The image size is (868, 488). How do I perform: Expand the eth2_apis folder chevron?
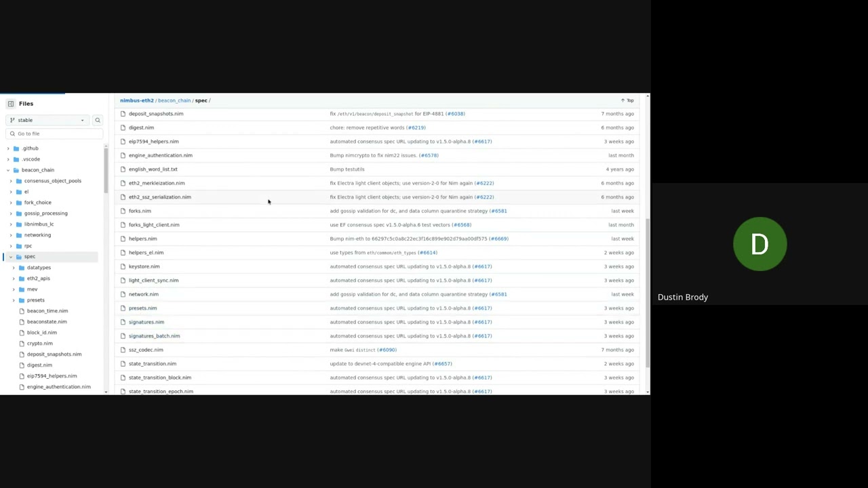(x=14, y=279)
